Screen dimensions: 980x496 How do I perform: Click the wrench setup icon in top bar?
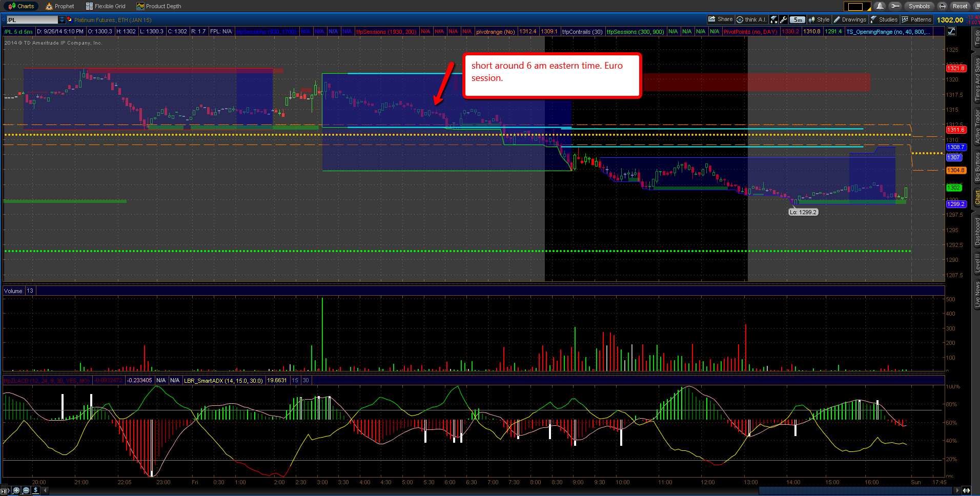[x=895, y=6]
